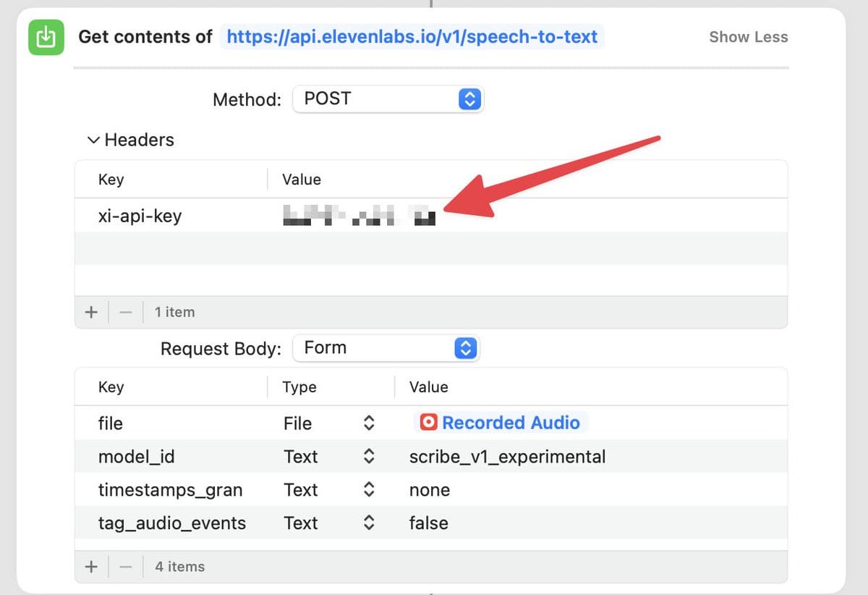This screenshot has width=868, height=595.
Task: Click Show Less to collapse the action details
Action: tap(749, 37)
